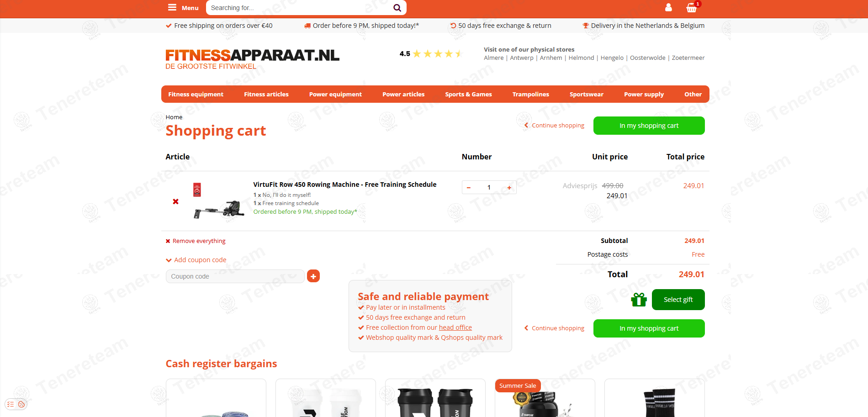The width and height of the screenshot is (868, 417).
Task: Click the bottom In my shopping cart button
Action: click(x=649, y=328)
